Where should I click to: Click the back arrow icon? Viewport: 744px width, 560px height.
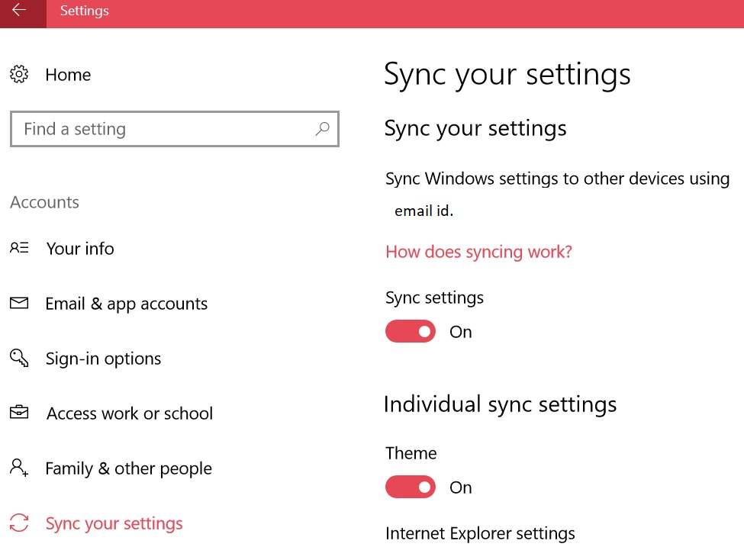pyautogui.click(x=19, y=10)
